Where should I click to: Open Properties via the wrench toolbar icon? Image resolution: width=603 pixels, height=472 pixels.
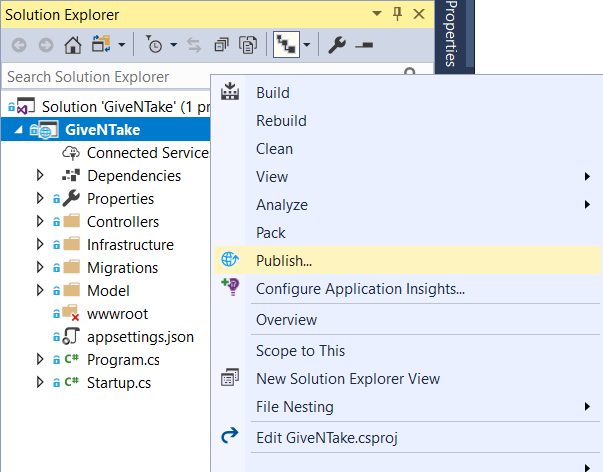pos(337,45)
